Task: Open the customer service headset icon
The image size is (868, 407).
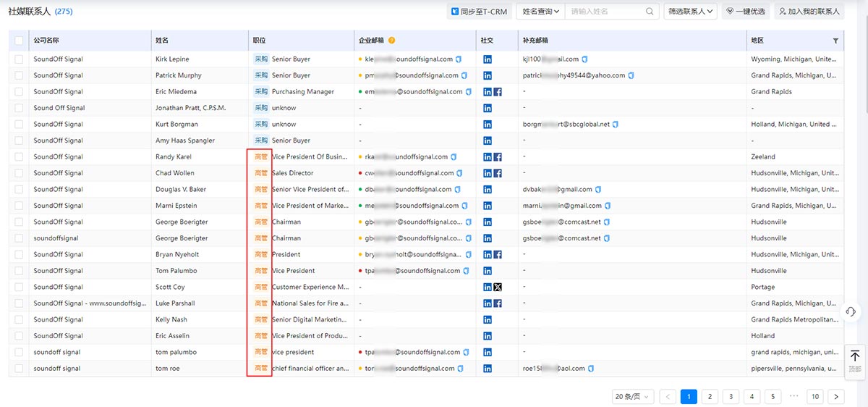Action: click(x=851, y=311)
